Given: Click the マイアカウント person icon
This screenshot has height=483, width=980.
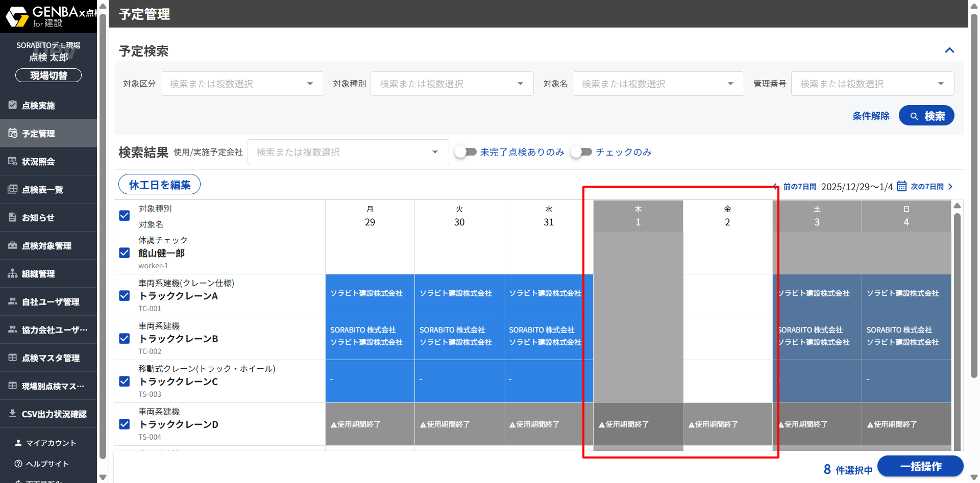Looking at the screenshot, I should click(18, 443).
